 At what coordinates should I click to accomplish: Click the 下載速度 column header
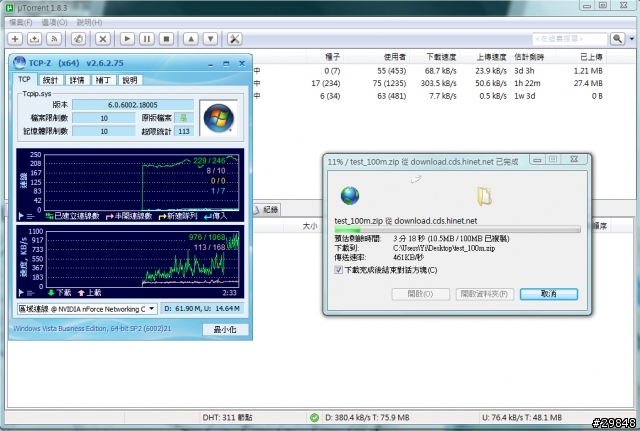tap(441, 57)
